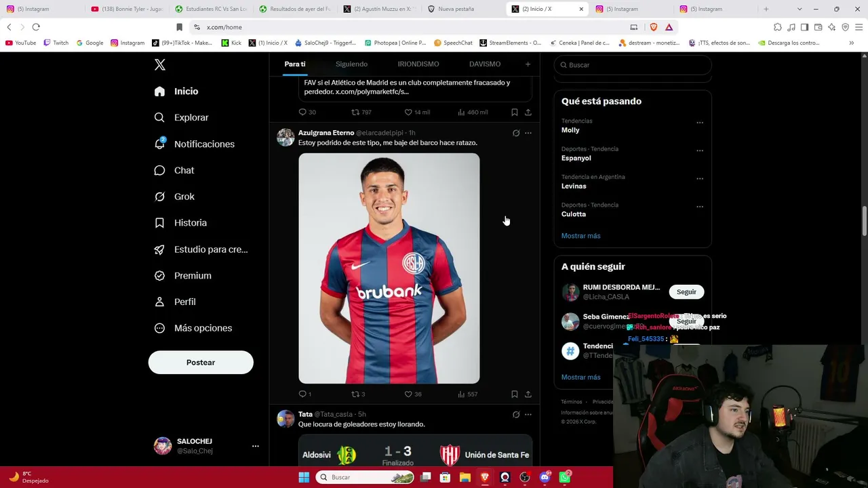
Task: Open Grok in the sidebar
Action: coord(174,197)
